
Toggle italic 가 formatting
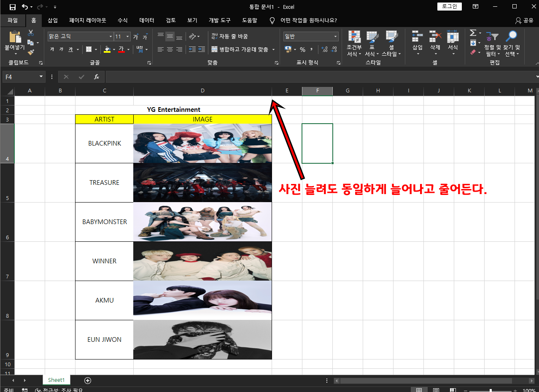click(x=61, y=49)
